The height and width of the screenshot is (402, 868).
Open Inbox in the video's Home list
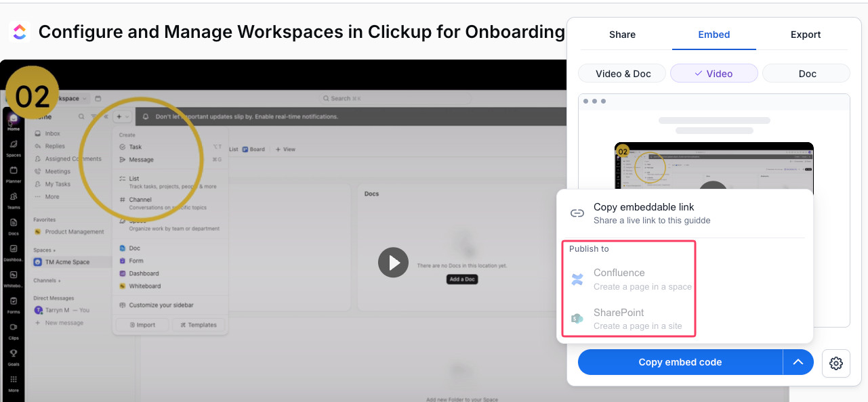[53, 133]
